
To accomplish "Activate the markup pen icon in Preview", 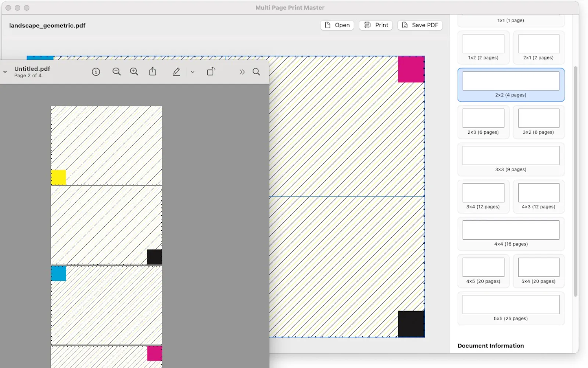I will pyautogui.click(x=176, y=72).
